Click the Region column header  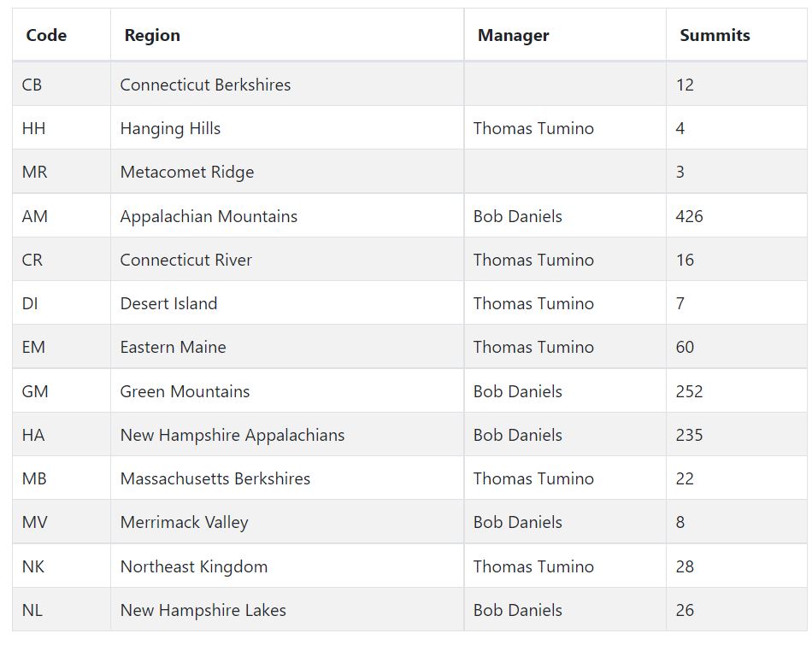pyautogui.click(x=287, y=35)
